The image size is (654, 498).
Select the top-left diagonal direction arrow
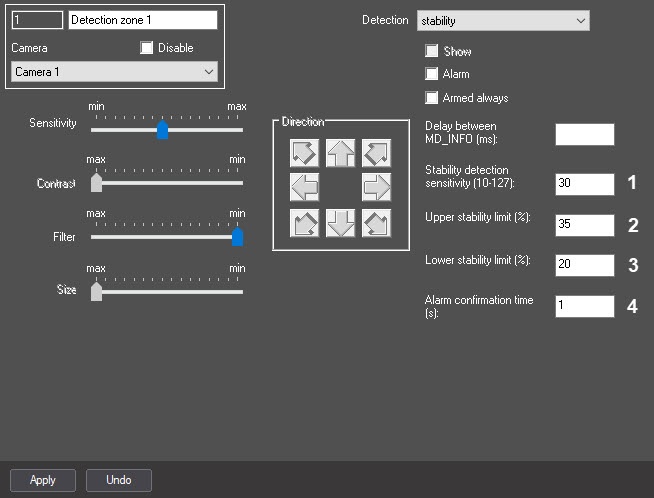(x=304, y=153)
